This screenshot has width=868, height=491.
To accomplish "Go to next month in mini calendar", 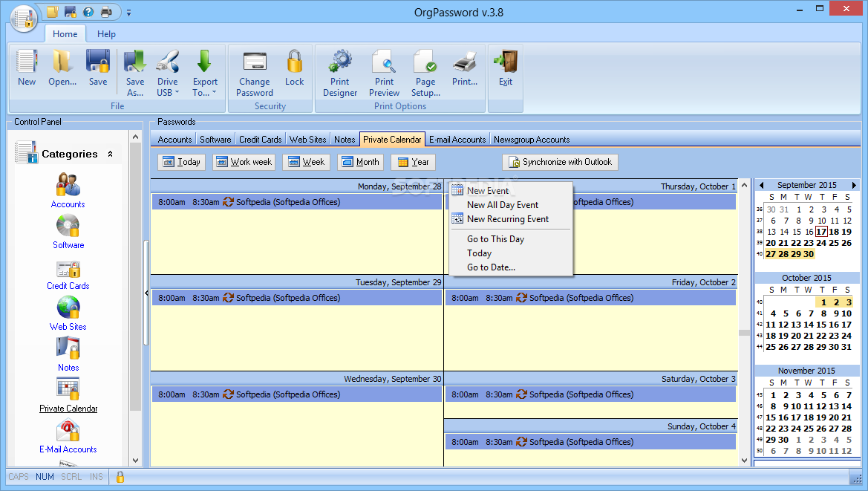I will point(854,185).
